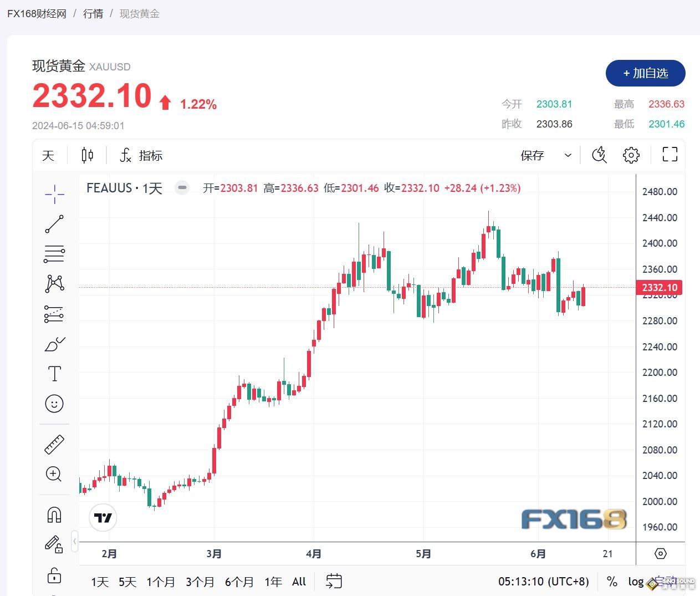Image resolution: width=700 pixels, height=596 pixels.
Task: Open the Fibonacci retracement tool
Action: (x=54, y=254)
